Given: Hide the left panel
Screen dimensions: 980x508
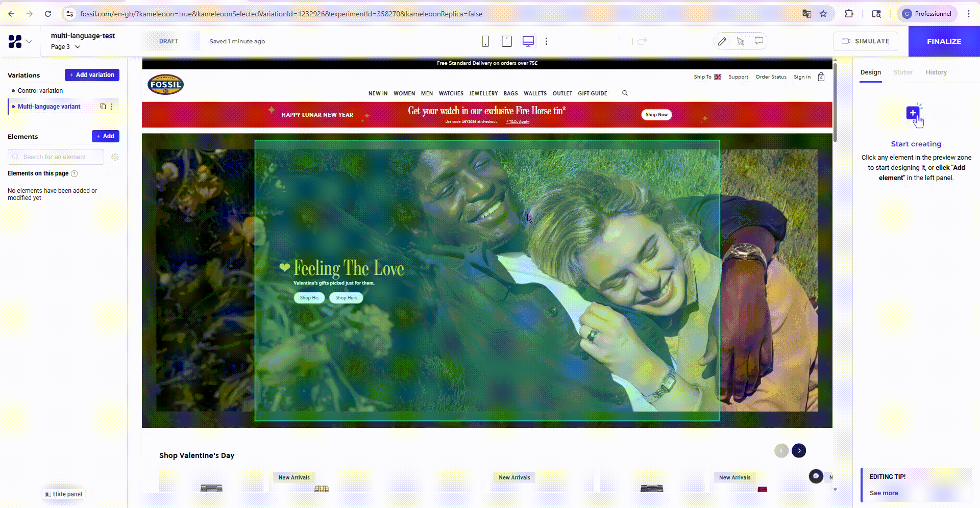Looking at the screenshot, I should coord(64,494).
